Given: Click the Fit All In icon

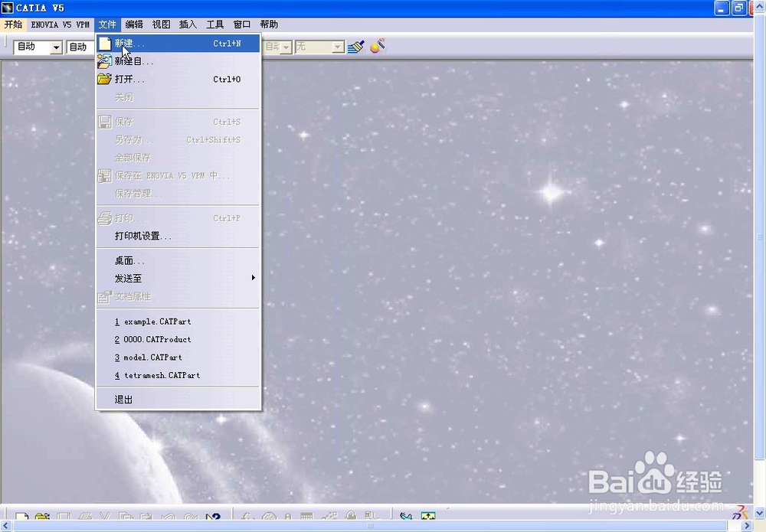Looking at the screenshot, I should (428, 517).
